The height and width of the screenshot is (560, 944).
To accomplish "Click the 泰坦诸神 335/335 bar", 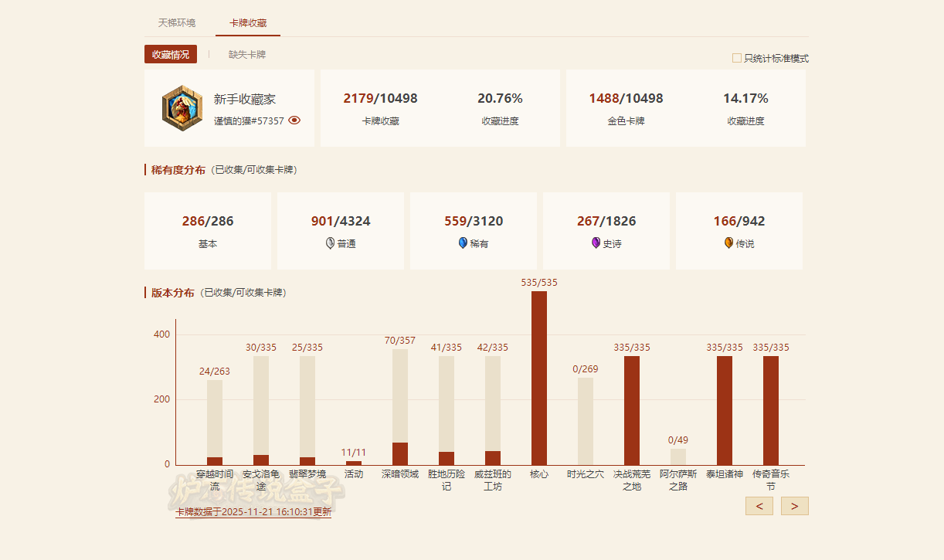I will [x=725, y=410].
